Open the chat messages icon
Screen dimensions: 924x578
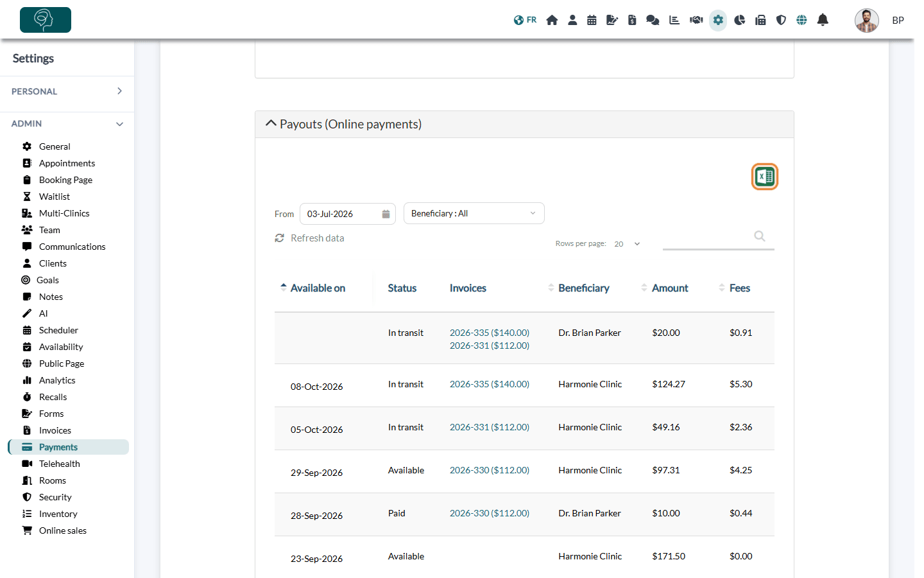(653, 20)
